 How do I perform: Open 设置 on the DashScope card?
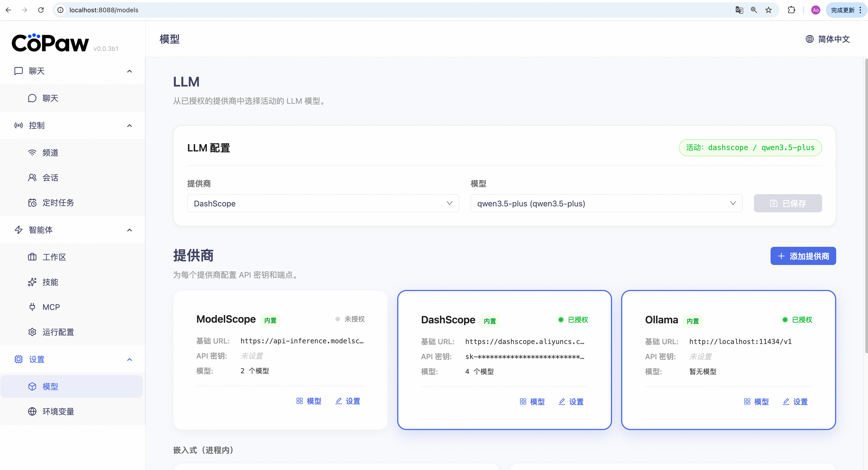point(571,402)
